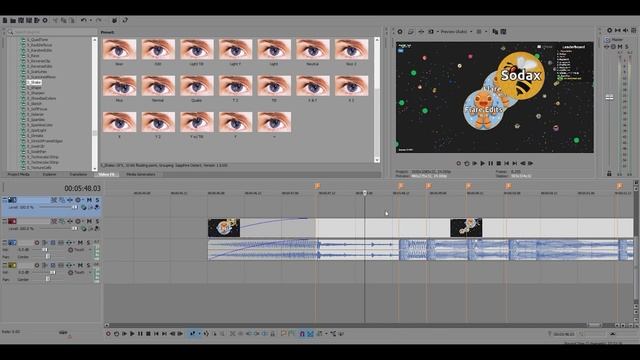Arm the yellow audio track for recording

tap(37, 265)
